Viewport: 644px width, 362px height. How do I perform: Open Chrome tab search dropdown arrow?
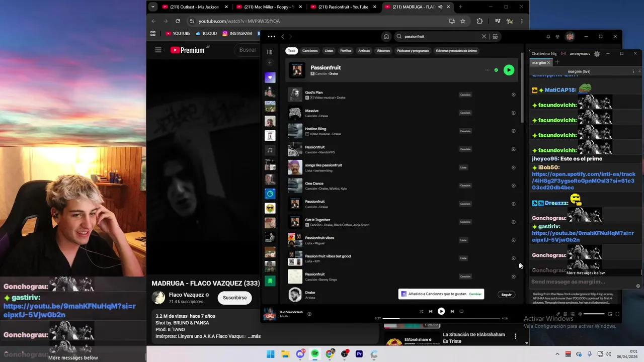[152, 7]
